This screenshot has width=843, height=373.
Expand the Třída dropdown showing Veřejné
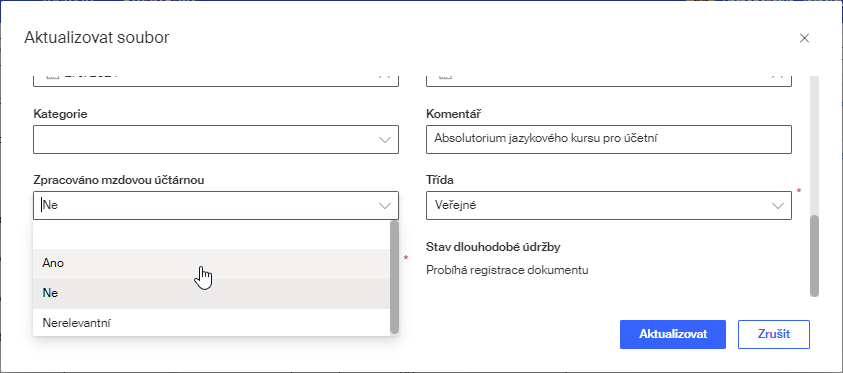pos(609,205)
